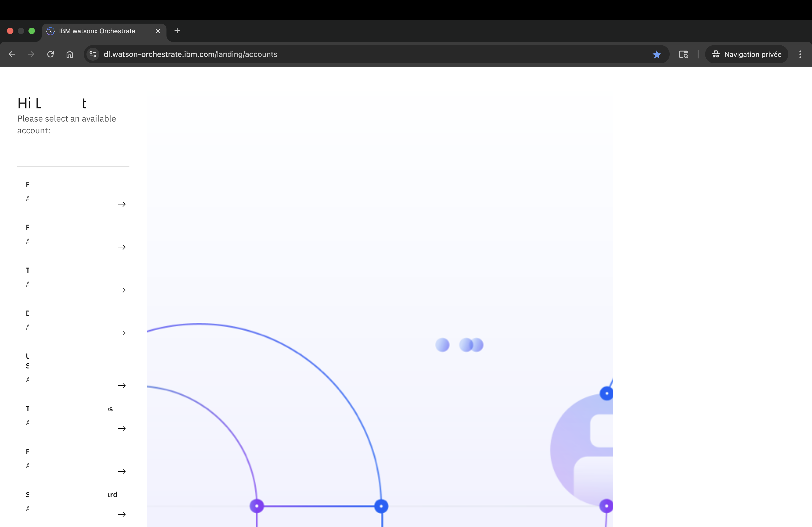The height and width of the screenshot is (527, 812).
Task: Open the tab search icon beside the bookmark star
Action: tap(683, 54)
